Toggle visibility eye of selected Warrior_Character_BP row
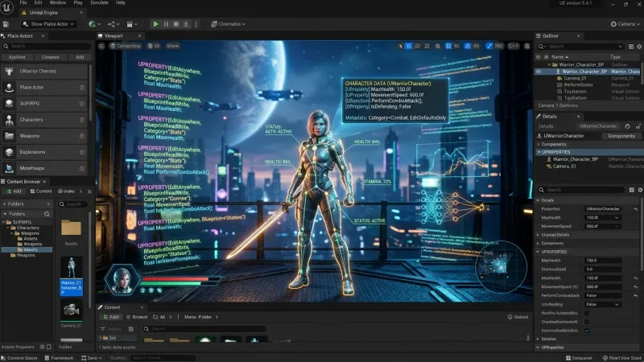This screenshot has width=644, height=362. coord(539,72)
